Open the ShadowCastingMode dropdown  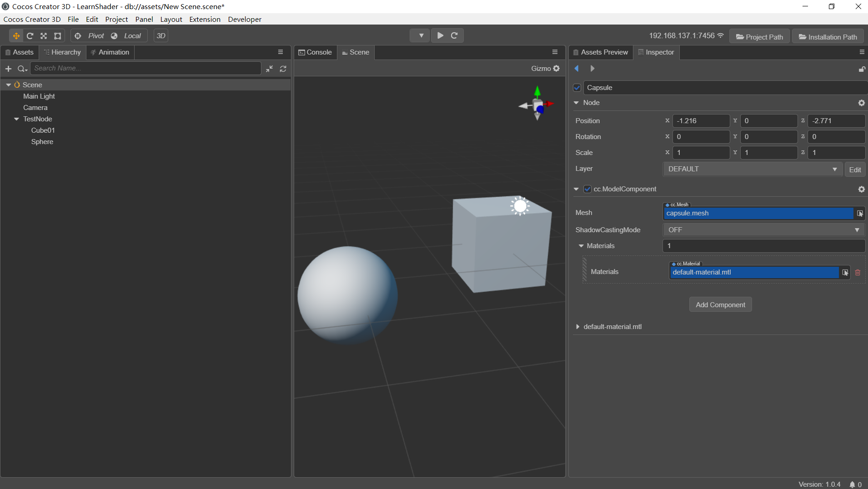click(763, 230)
